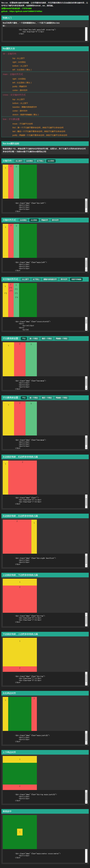The width and height of the screenshot is (90, 868).
Task: Click the 'box：子元素设置' heading
Action: click(x=11, y=119)
